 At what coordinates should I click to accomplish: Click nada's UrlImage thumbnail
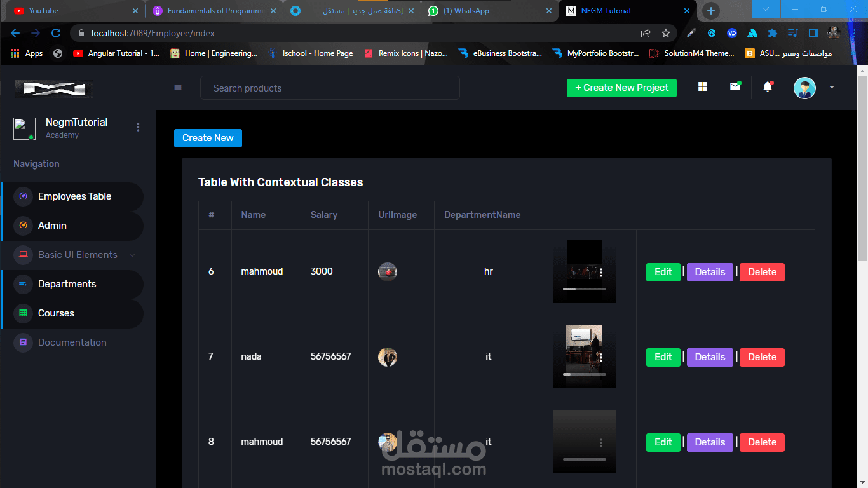click(x=388, y=357)
